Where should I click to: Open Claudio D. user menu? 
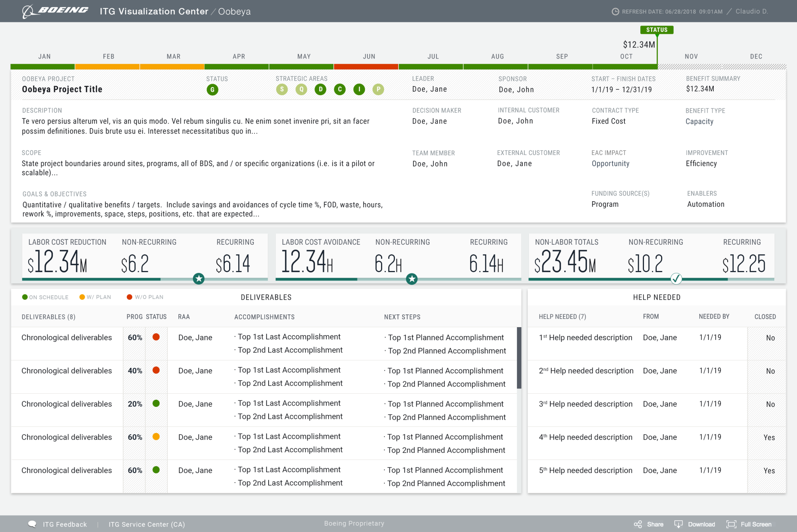coord(752,11)
